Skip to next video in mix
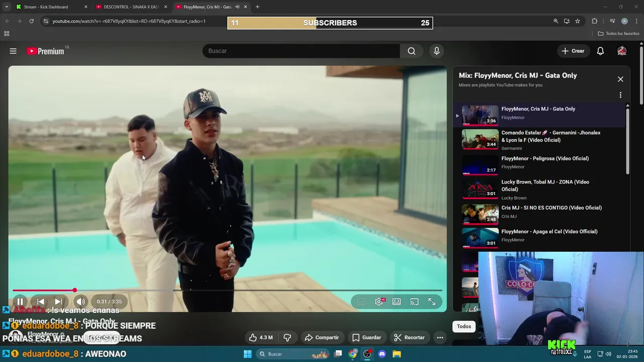Viewport: 644px width, 362px height. 58,302
